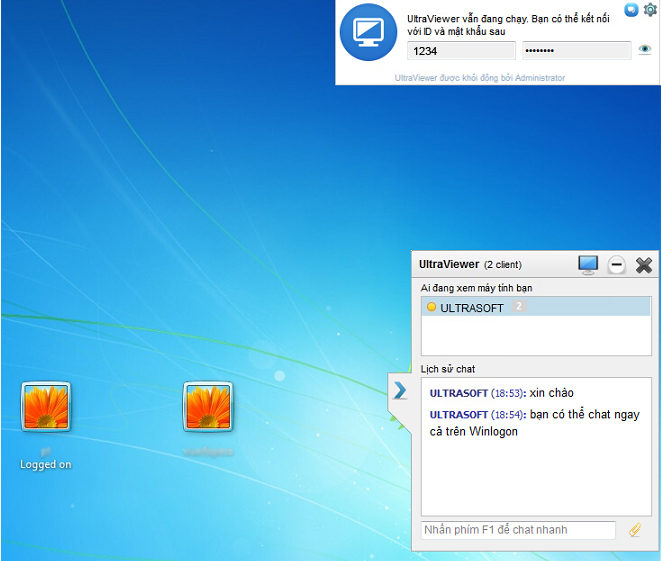The height and width of the screenshot is (561, 661).
Task: Open UltraViewer settings gear icon
Action: (x=650, y=9)
